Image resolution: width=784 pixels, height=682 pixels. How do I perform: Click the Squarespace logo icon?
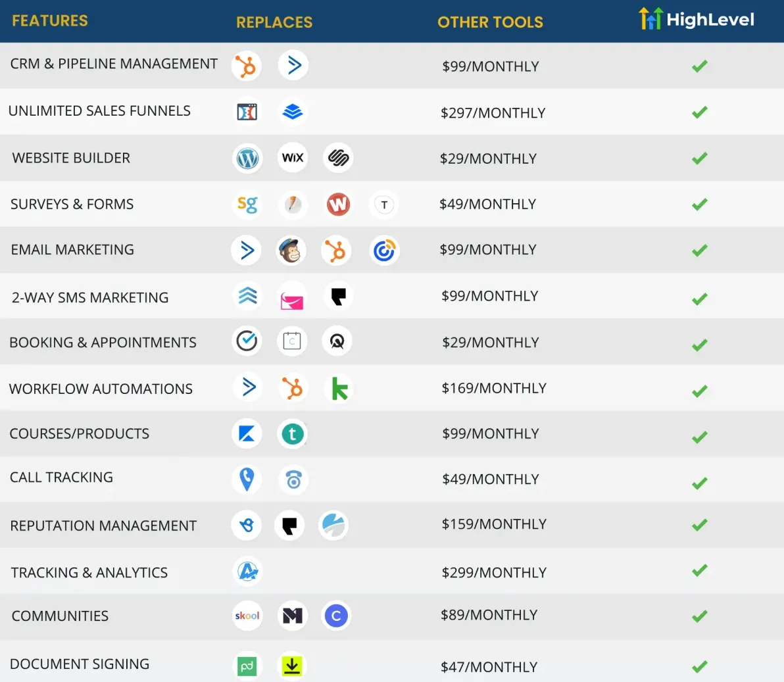point(338,158)
